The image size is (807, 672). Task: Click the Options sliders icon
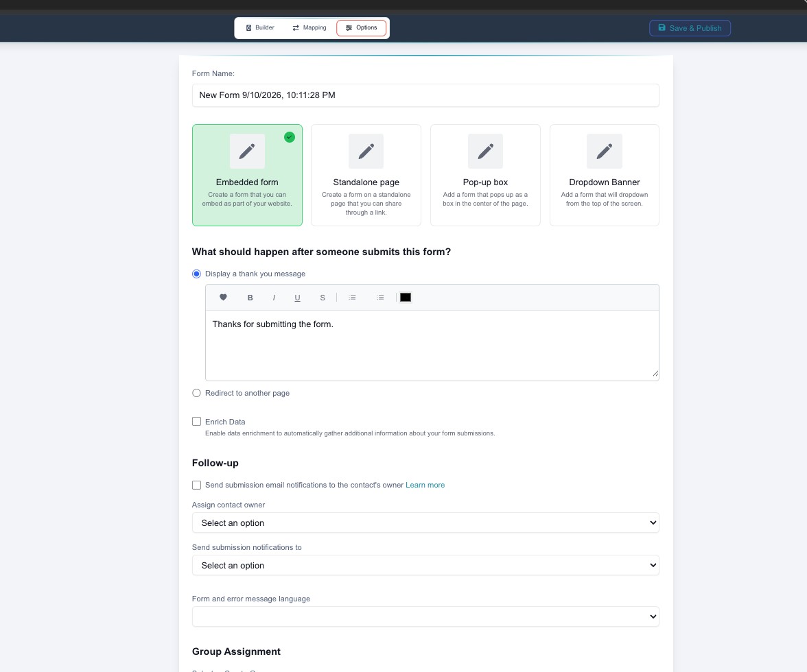[x=349, y=27]
